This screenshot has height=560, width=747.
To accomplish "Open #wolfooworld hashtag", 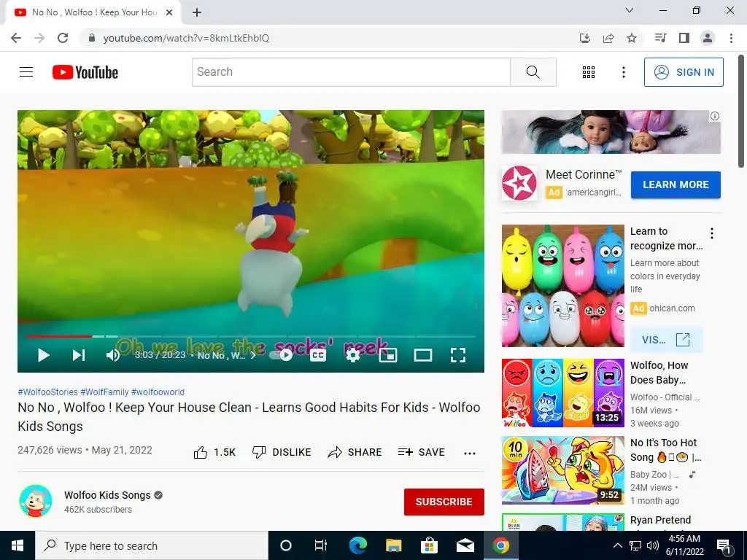I will click(158, 392).
